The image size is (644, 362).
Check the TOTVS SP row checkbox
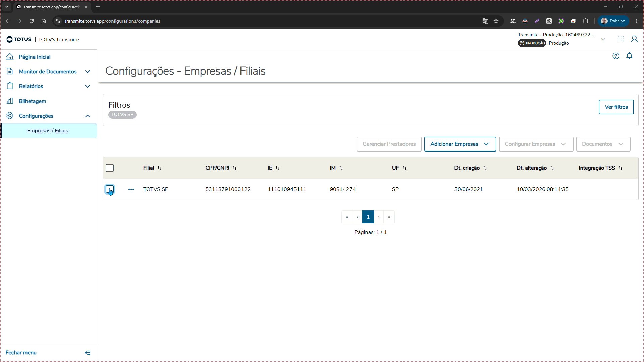pos(110,189)
